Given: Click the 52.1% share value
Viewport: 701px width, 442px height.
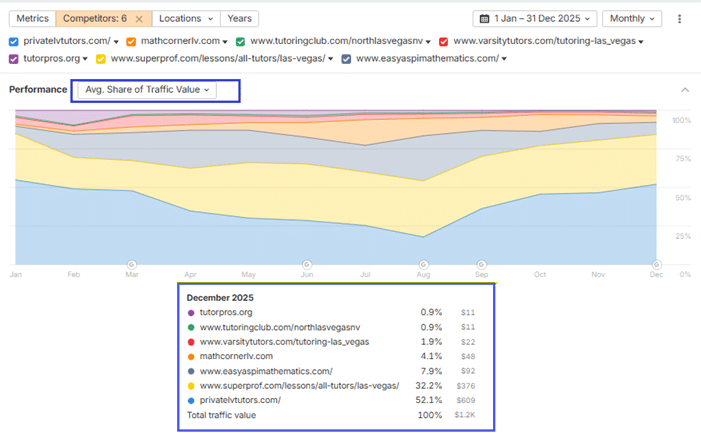Looking at the screenshot, I should click(428, 400).
